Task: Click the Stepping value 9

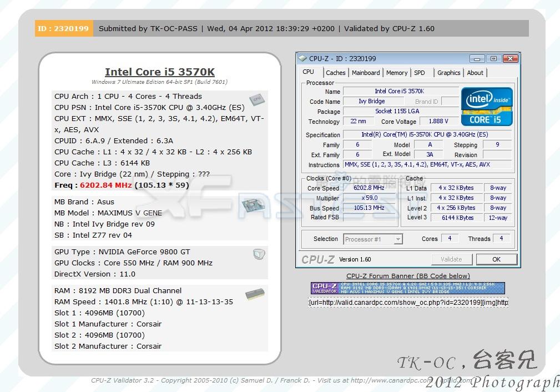Action: (x=497, y=144)
